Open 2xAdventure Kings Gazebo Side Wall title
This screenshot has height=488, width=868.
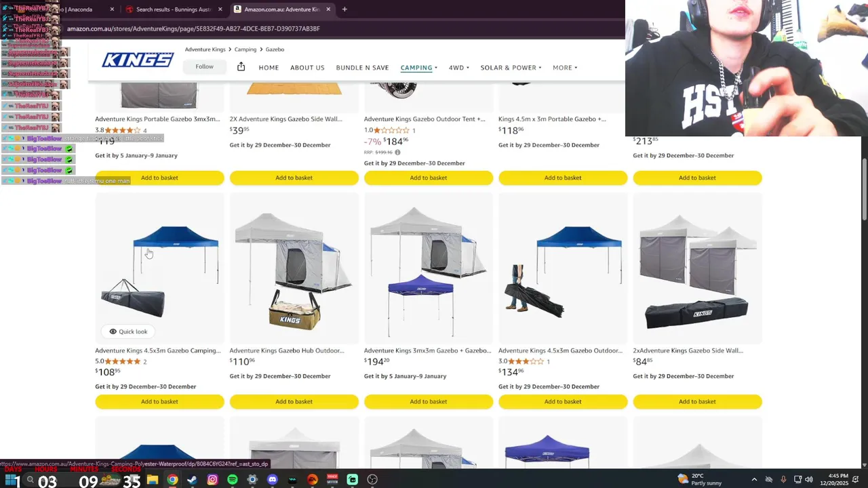coord(688,350)
